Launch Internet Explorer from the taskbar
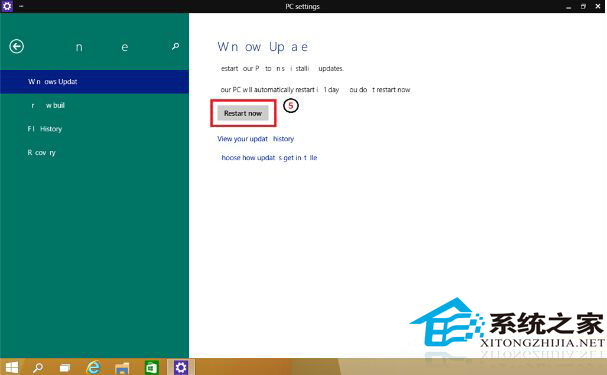Image resolution: width=607 pixels, height=375 pixels. click(93, 367)
